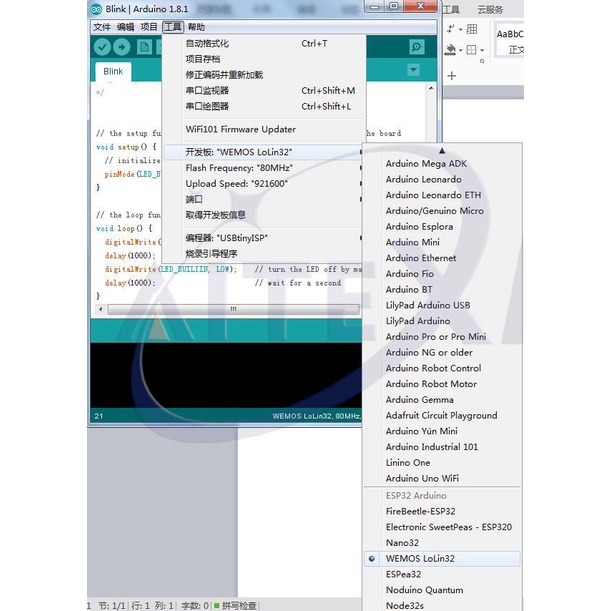
Task: Select the Blink sketch tab
Action: [x=113, y=71]
